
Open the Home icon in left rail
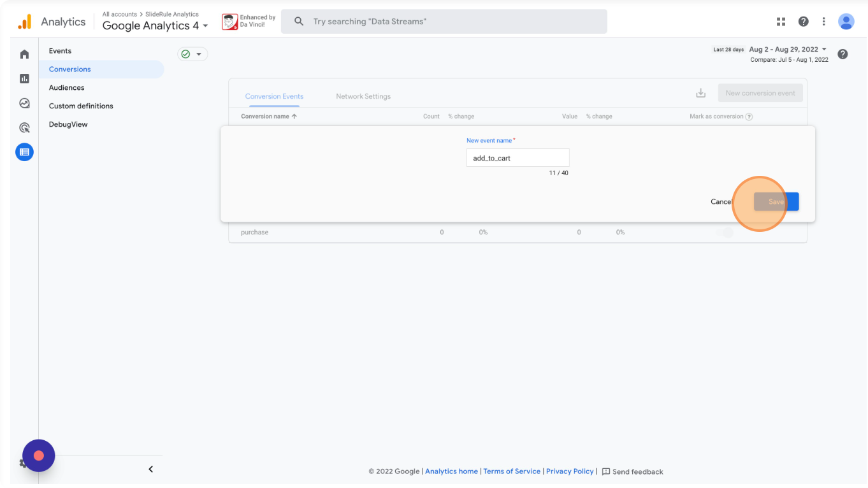tap(24, 54)
